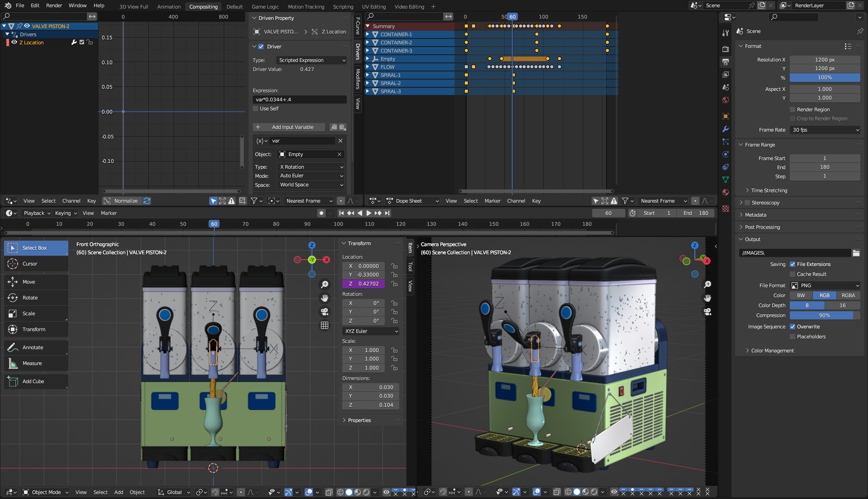Click the folder icon beside //IMAGES\ path
This screenshot has width=868, height=499.
[x=856, y=253]
